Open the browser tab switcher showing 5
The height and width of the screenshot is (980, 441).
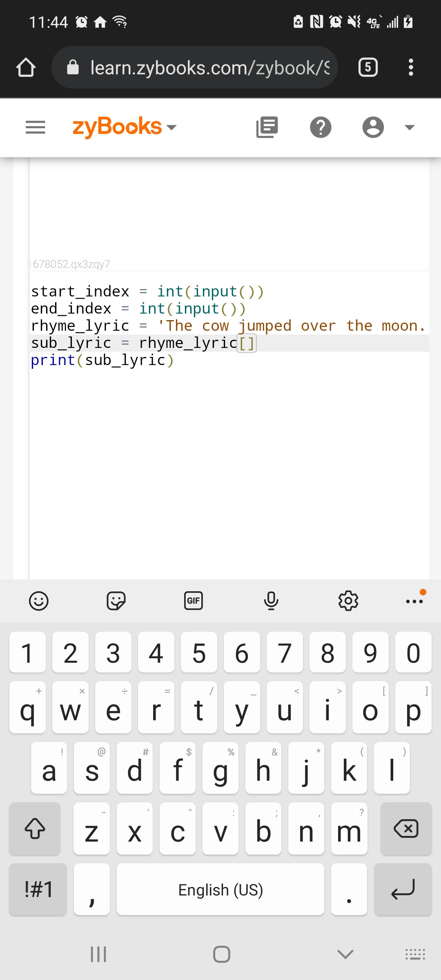click(x=368, y=67)
